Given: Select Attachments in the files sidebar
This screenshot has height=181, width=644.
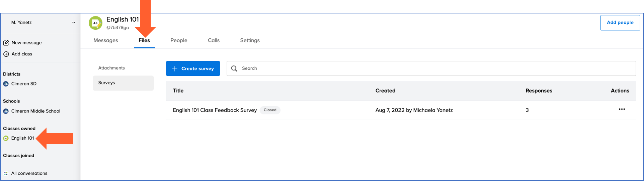Looking at the screenshot, I should (111, 68).
